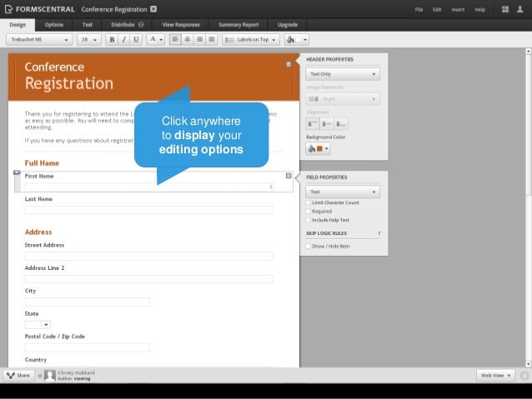Expand toolbar fill color arrow
Viewport: 532px width, 399px height.
click(305, 40)
